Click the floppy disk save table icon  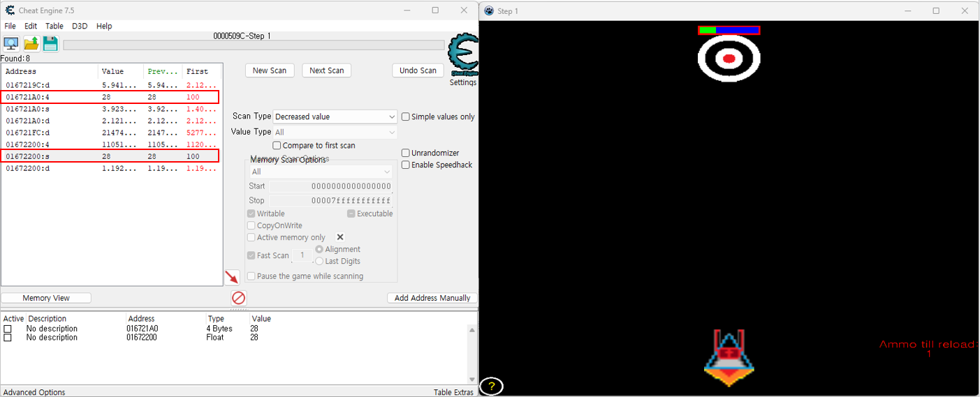pyautogui.click(x=50, y=44)
